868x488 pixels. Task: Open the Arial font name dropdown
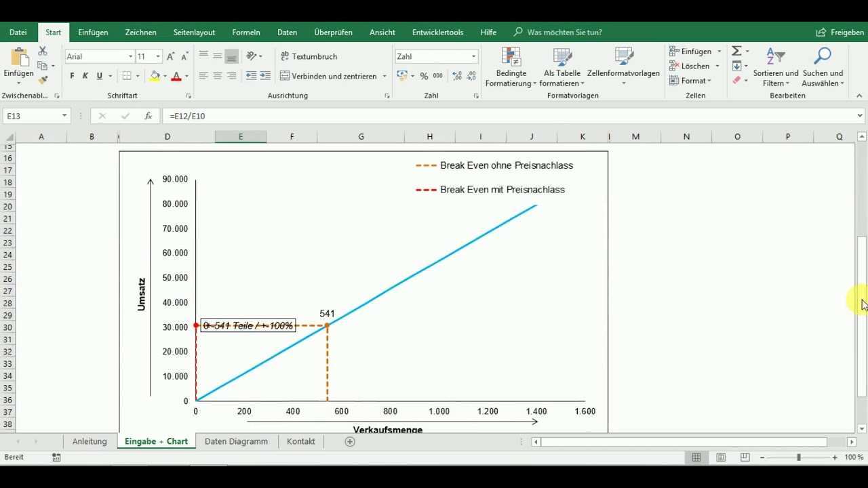tap(130, 56)
